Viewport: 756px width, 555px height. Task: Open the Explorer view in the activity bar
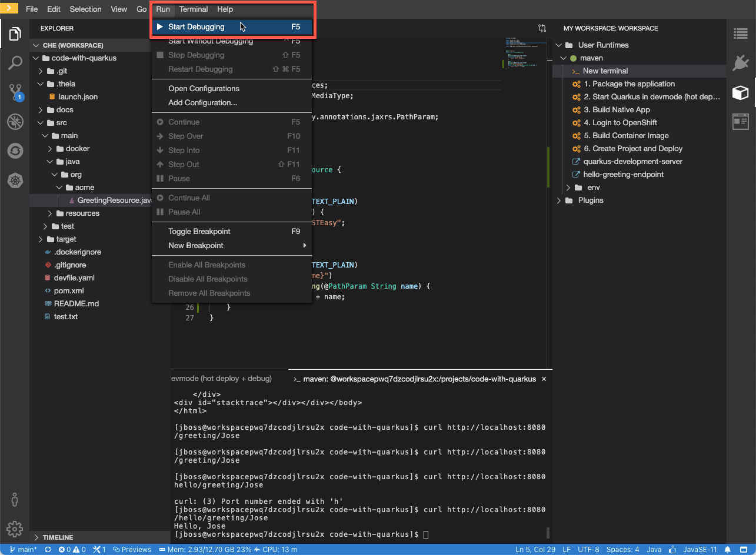click(15, 34)
